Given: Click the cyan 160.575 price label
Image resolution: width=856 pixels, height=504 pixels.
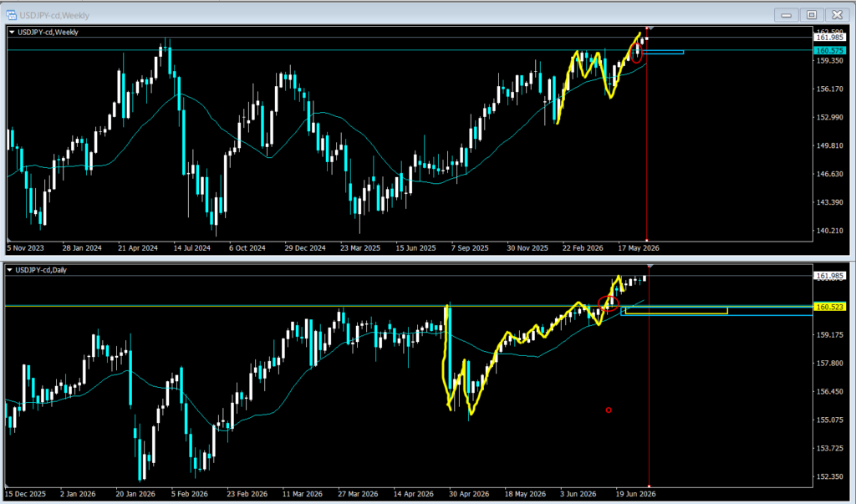Looking at the screenshot, I should click(830, 50).
